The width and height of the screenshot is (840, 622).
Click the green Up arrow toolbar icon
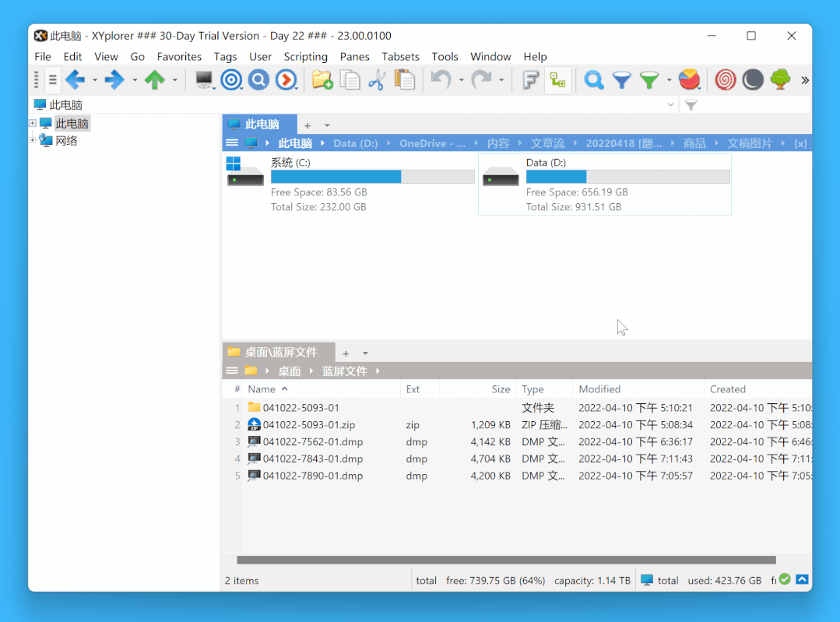[x=155, y=80]
